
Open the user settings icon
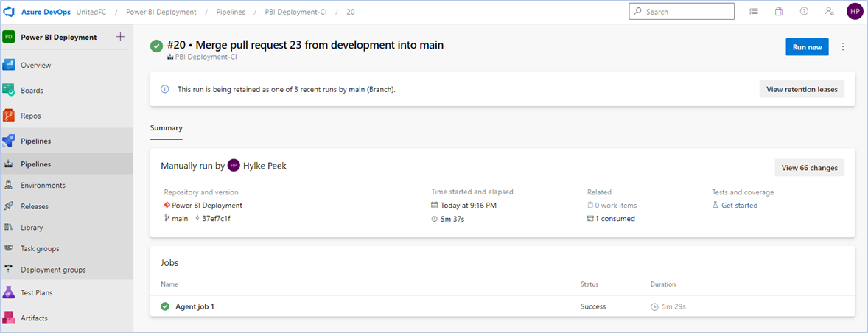click(829, 11)
